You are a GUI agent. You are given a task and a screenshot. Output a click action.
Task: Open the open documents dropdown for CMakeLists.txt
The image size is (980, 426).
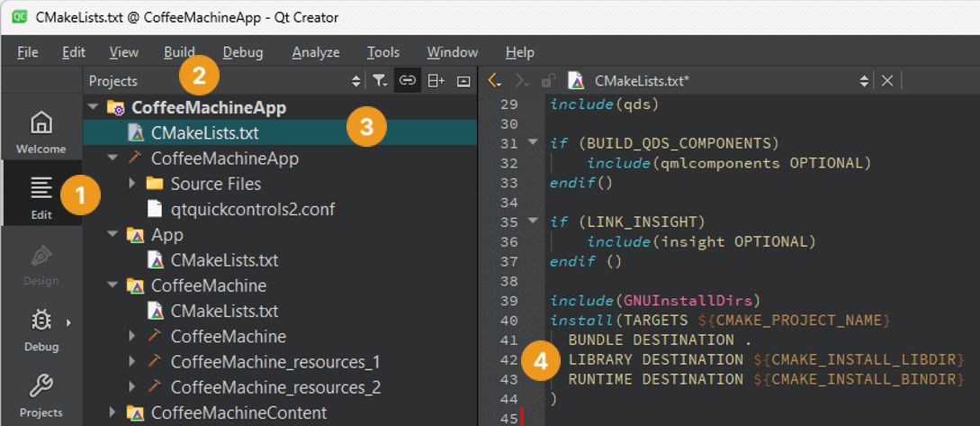click(864, 81)
